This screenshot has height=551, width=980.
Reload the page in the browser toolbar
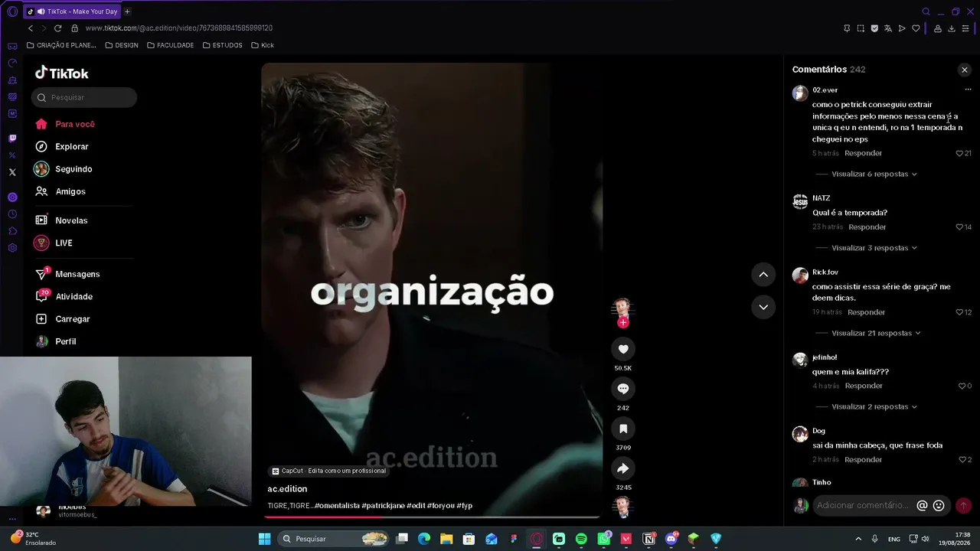point(57,28)
